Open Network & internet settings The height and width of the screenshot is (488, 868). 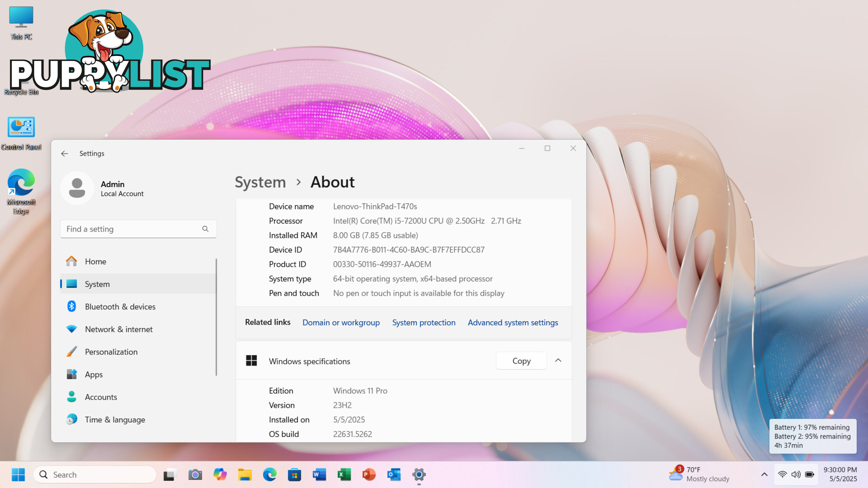[138, 329]
